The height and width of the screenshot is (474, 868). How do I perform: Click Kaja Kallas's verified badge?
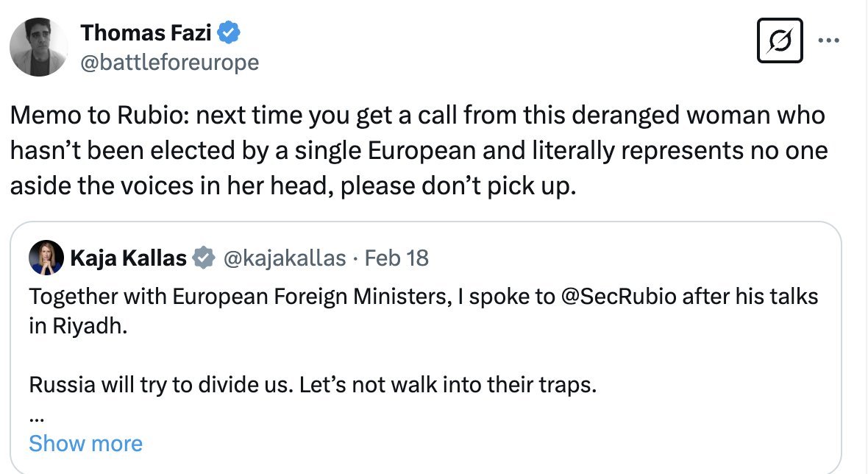pos(203,258)
